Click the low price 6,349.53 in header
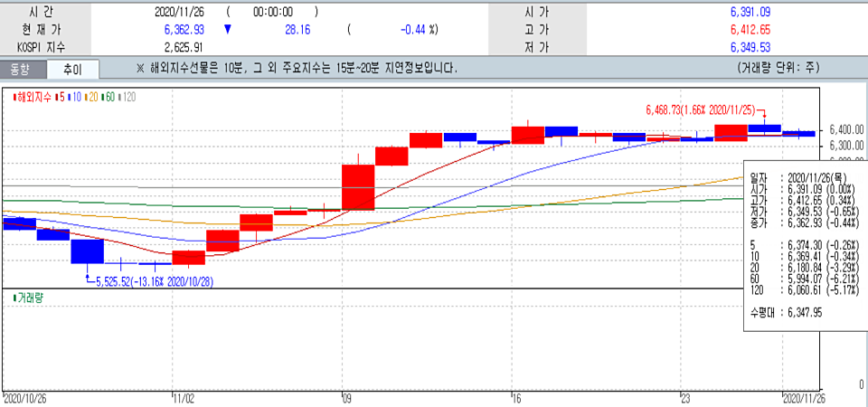 pyautogui.click(x=750, y=48)
